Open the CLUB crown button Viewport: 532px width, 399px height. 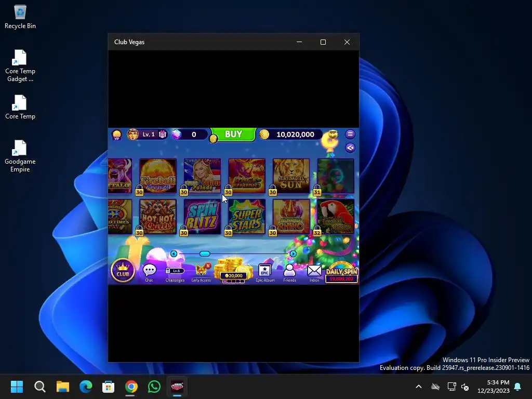click(123, 271)
